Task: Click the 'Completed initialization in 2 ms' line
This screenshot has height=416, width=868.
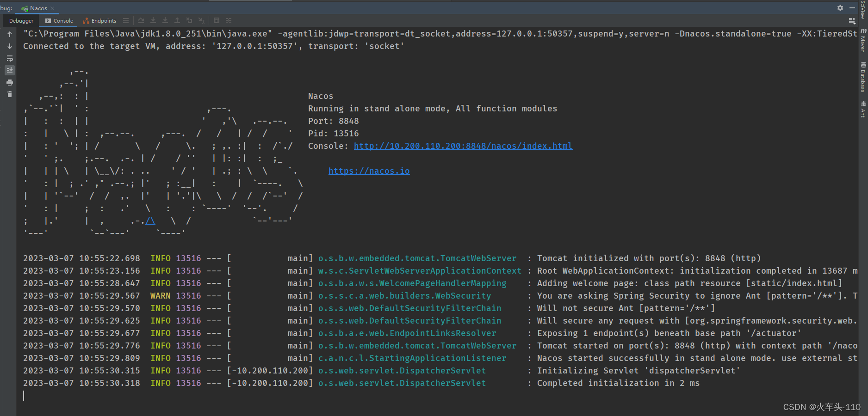Action: (361, 383)
